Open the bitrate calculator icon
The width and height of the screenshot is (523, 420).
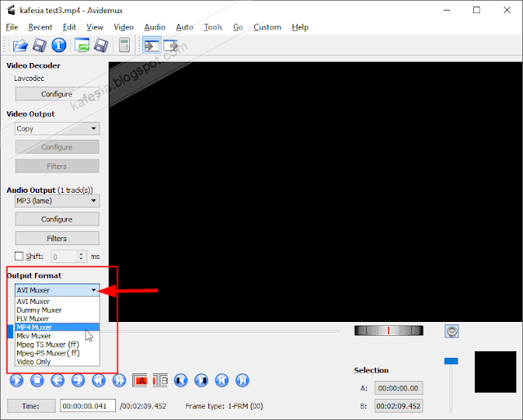(124, 45)
